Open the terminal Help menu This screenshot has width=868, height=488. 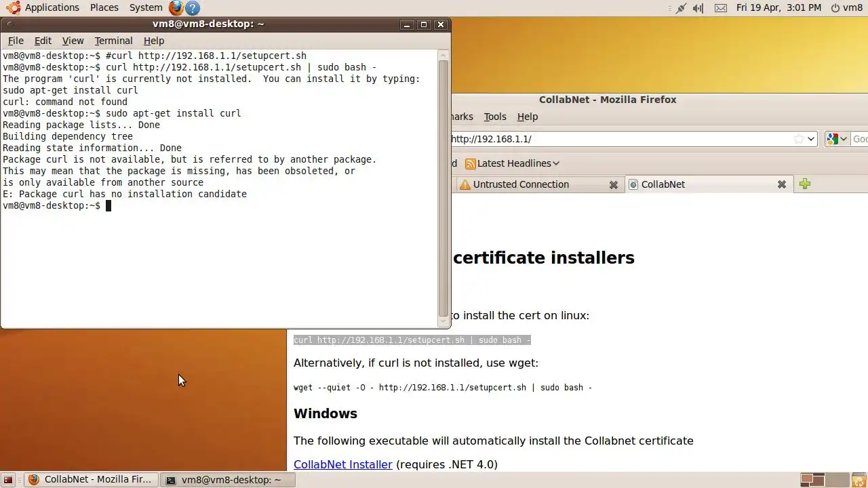[x=154, y=41]
